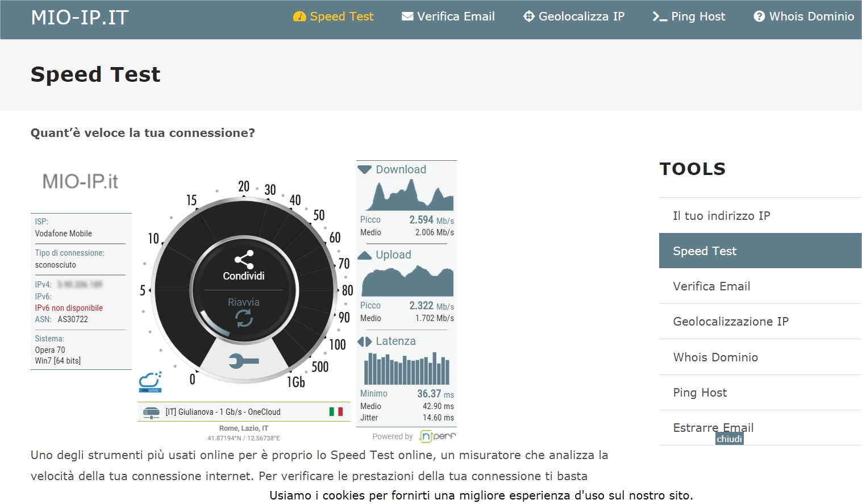Click the Latenza bar chart
862x504 pixels.
coord(407,368)
